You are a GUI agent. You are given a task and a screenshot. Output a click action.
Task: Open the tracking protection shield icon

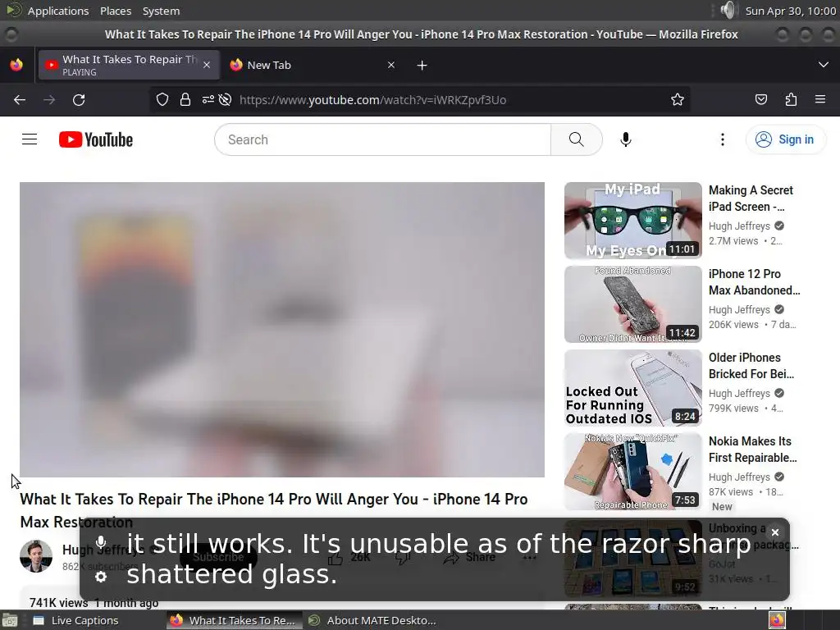162,99
